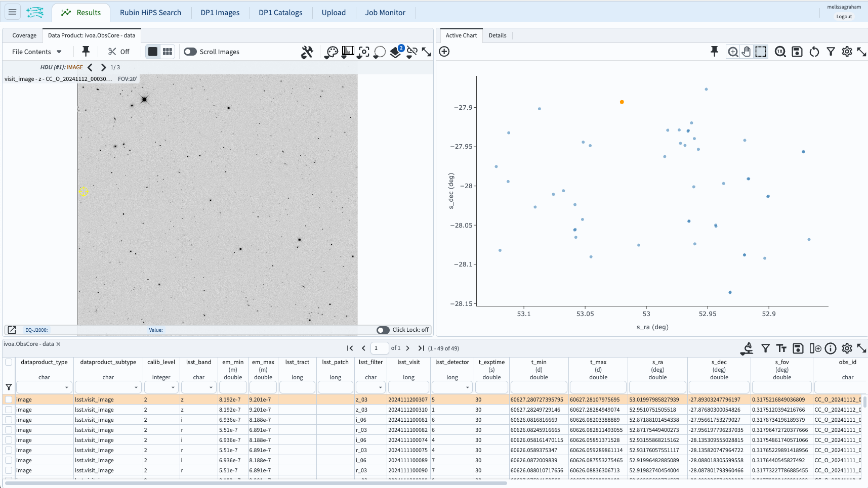Add a new chart with plus icon
Screen dimensions: 868x488
(444, 52)
